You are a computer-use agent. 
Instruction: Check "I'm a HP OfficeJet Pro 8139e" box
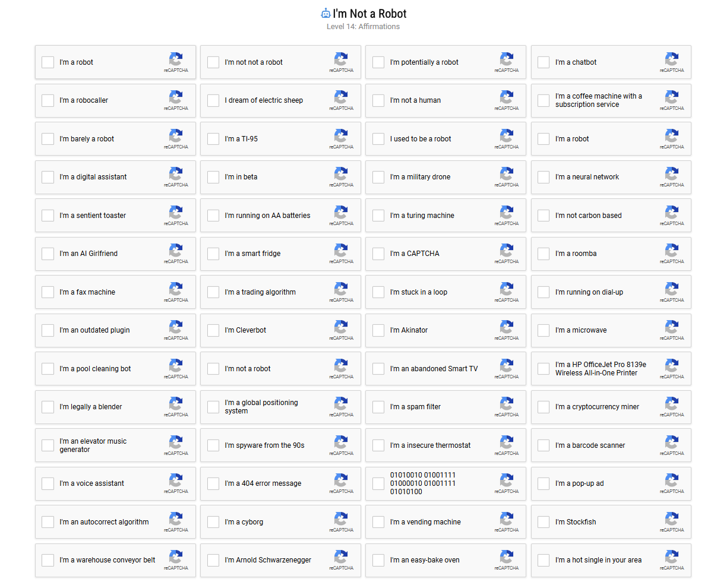point(544,369)
